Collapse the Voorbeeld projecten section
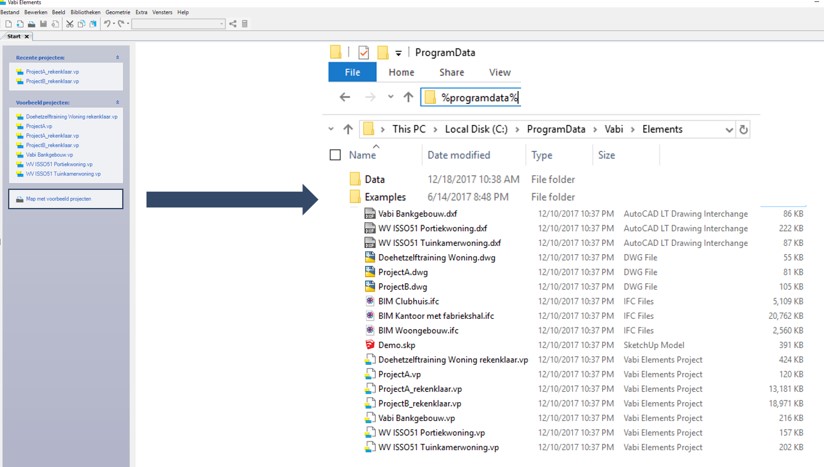The image size is (824, 467). point(117,102)
